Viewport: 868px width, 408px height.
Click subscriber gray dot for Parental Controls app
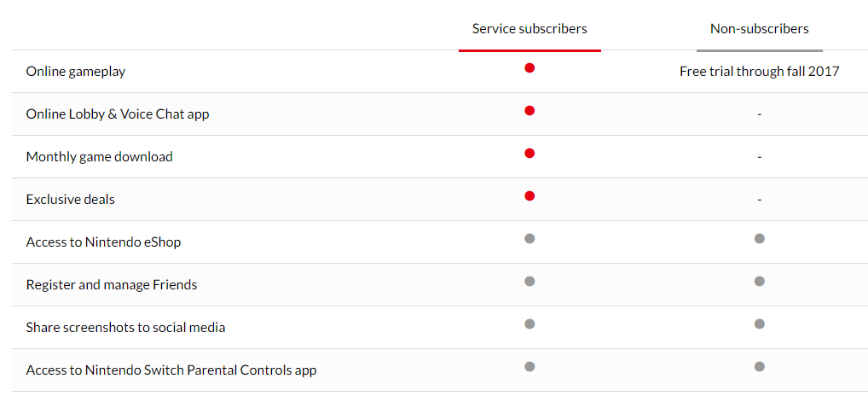point(529,366)
